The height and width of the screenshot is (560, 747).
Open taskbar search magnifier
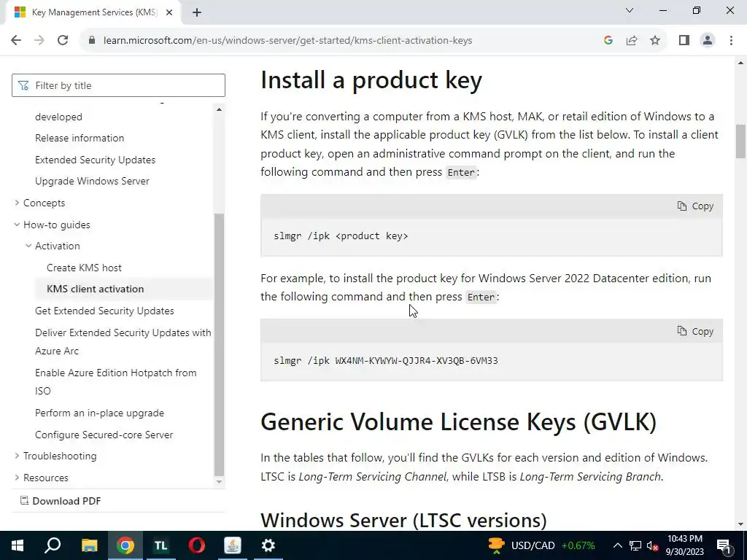pos(53,545)
